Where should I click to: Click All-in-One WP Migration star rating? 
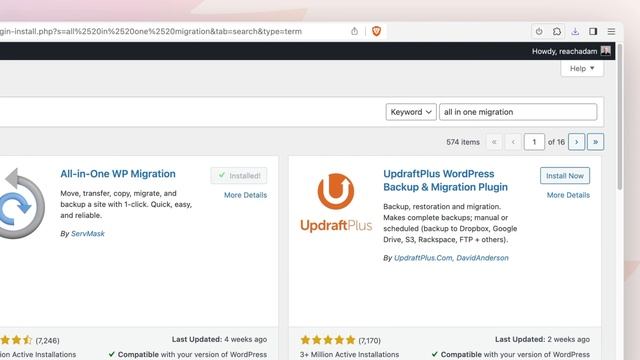16,340
